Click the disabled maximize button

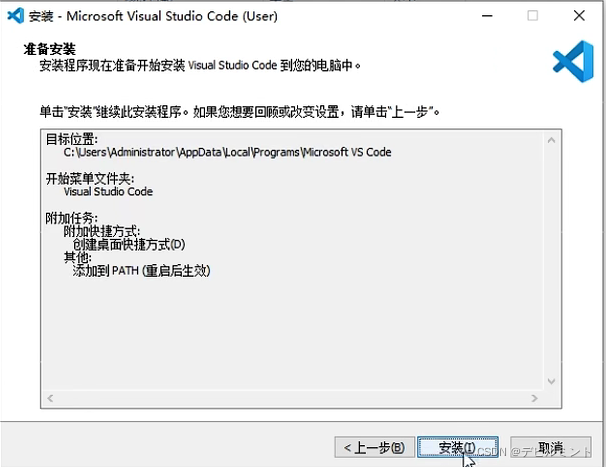pyautogui.click(x=533, y=16)
